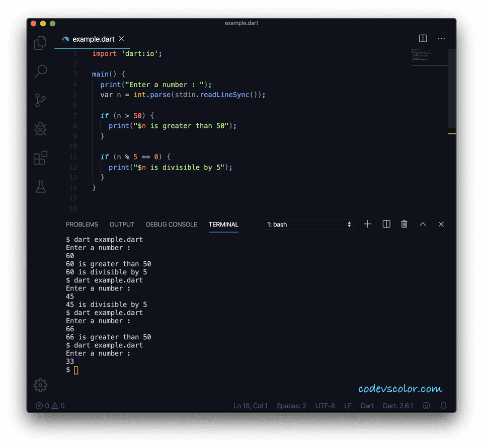Create a new terminal with plus icon

pyautogui.click(x=367, y=224)
